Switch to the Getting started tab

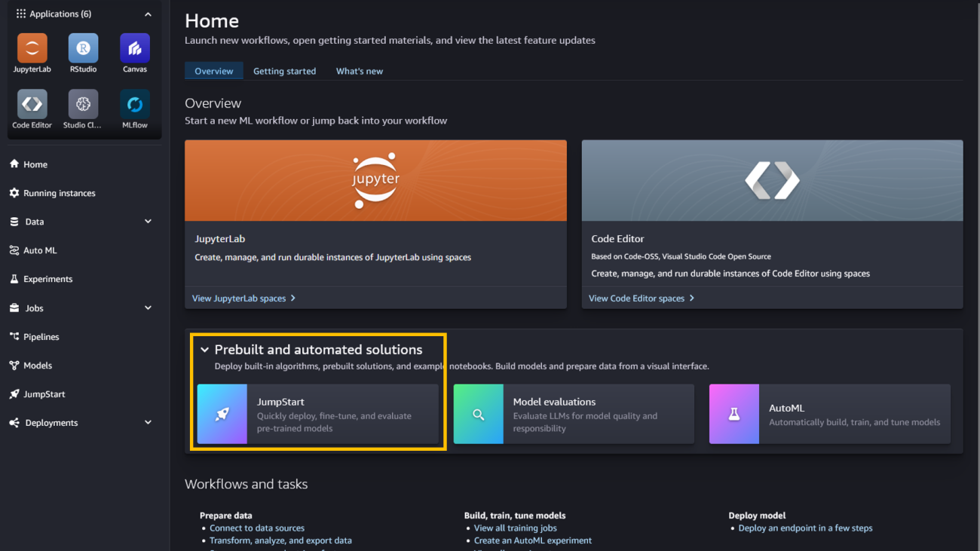point(284,71)
